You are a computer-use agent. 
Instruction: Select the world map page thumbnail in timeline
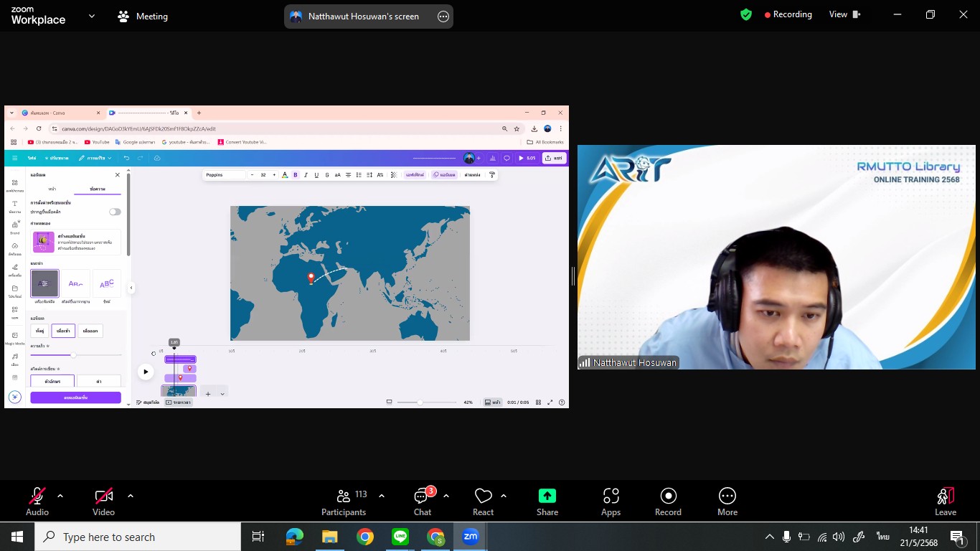tap(179, 392)
